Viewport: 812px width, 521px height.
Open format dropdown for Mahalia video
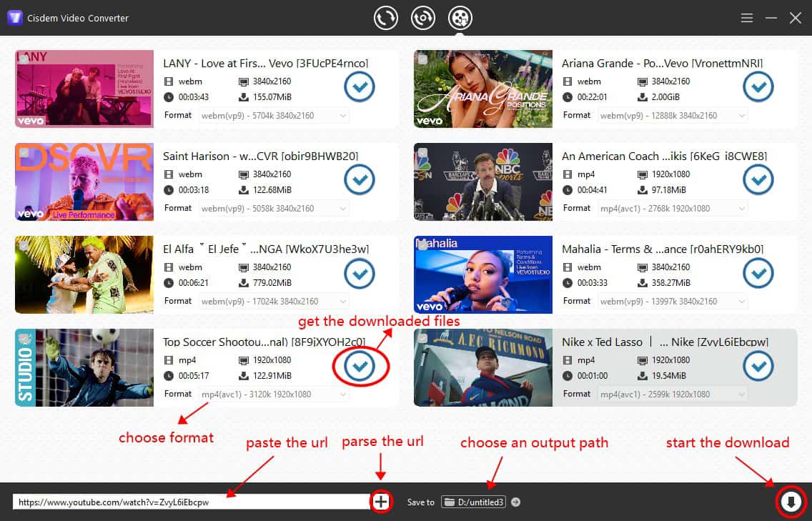[x=673, y=302]
